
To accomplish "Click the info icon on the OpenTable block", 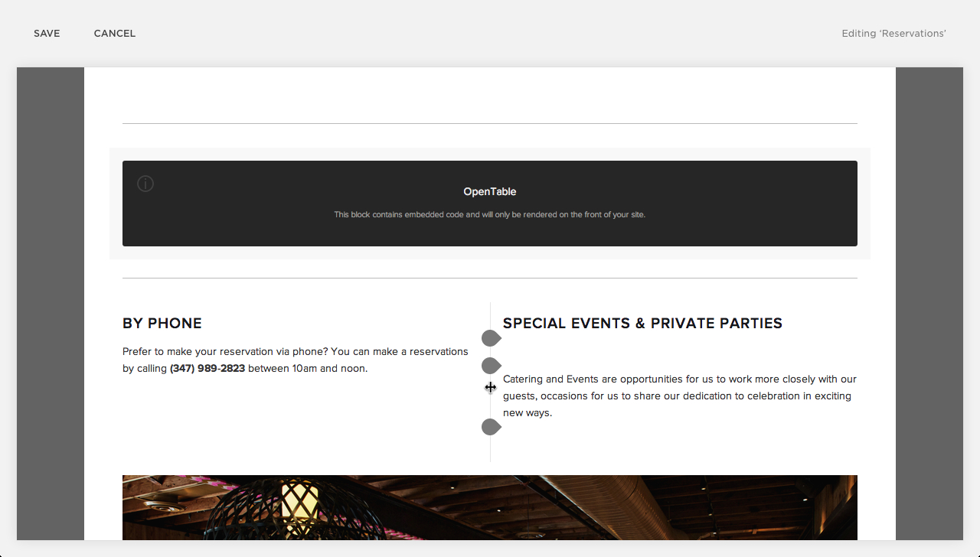I will (145, 184).
